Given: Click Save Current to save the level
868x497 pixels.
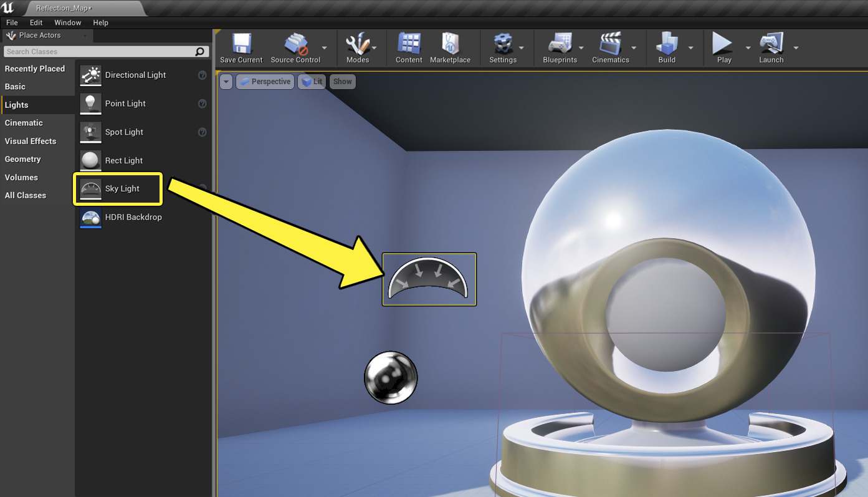Looking at the screenshot, I should pos(241,44).
